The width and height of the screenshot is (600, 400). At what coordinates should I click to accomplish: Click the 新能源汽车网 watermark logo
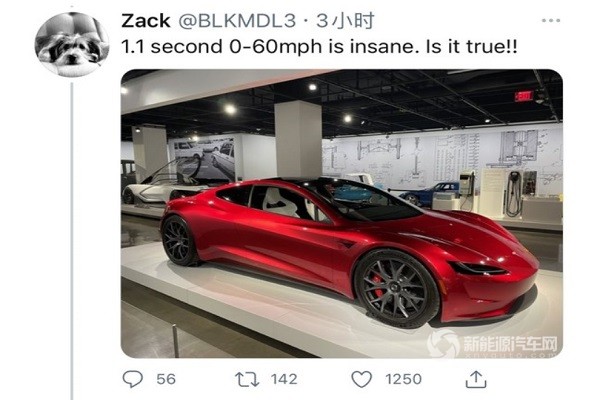click(x=493, y=343)
